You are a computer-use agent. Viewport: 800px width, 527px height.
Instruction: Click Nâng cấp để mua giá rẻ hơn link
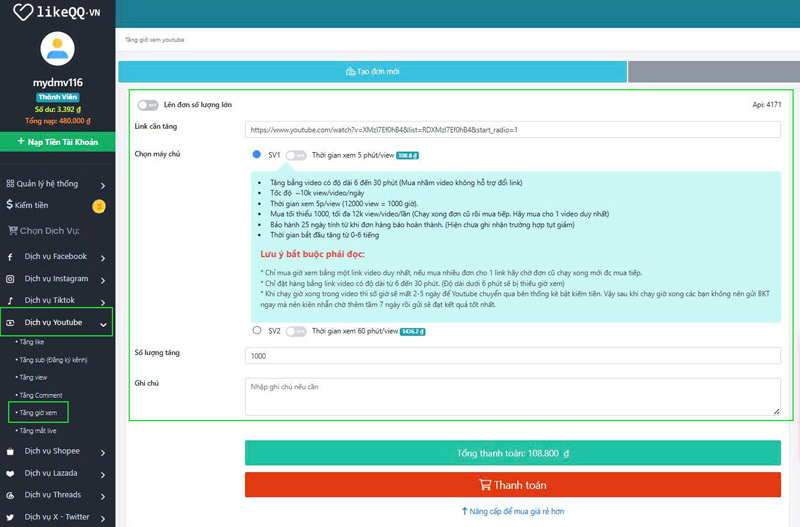[513, 511]
